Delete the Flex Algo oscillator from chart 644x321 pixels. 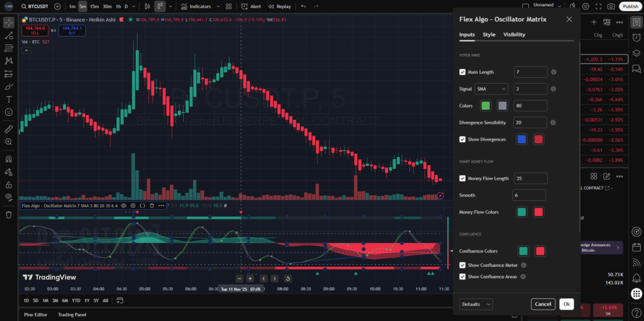(152, 205)
